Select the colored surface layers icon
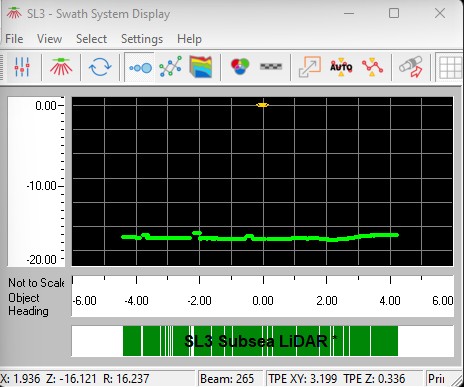 tap(201, 67)
